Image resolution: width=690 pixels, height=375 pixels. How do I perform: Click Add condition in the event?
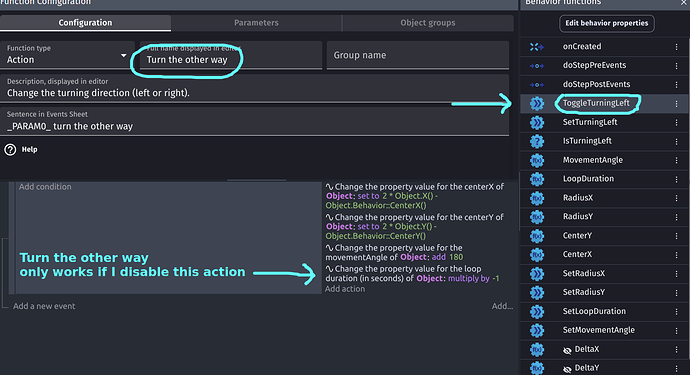click(45, 187)
